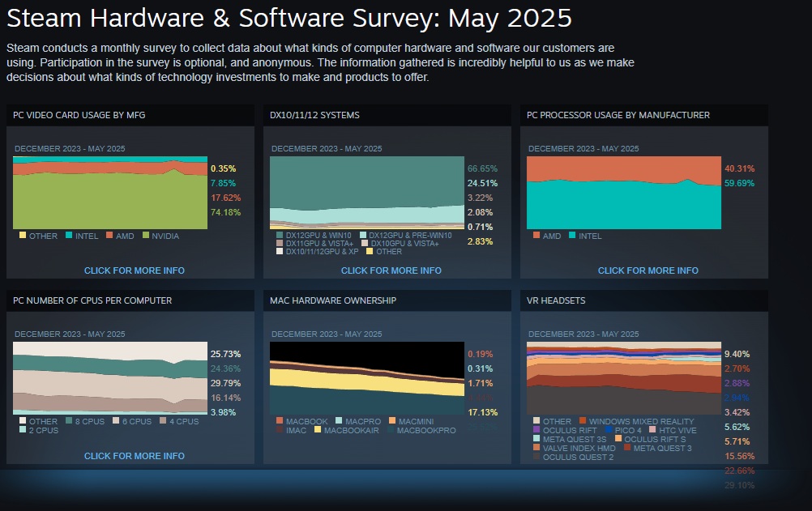Screen dimensions: 812x511
Task: Open more info for Number of CPUs
Action: (135, 456)
